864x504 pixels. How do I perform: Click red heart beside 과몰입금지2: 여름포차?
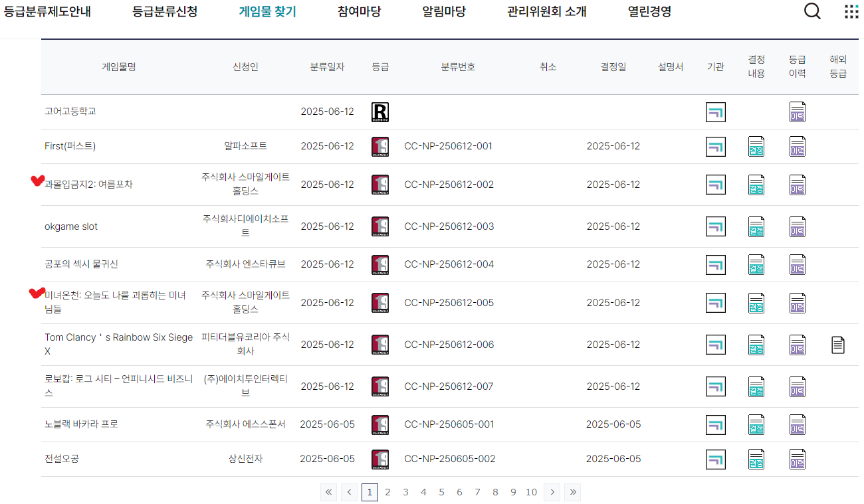[x=38, y=181]
